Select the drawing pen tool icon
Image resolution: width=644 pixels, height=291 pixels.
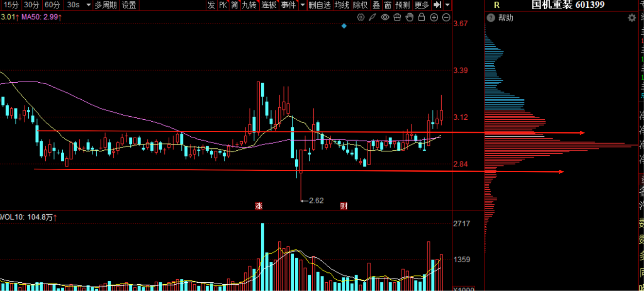pos(373,17)
